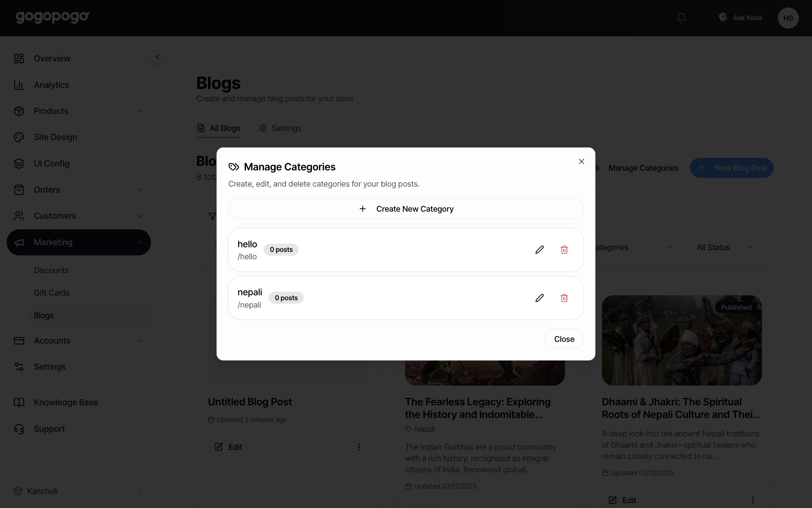
Task: Click the Dhaami & Jhakri post thumbnail
Action: click(682, 340)
